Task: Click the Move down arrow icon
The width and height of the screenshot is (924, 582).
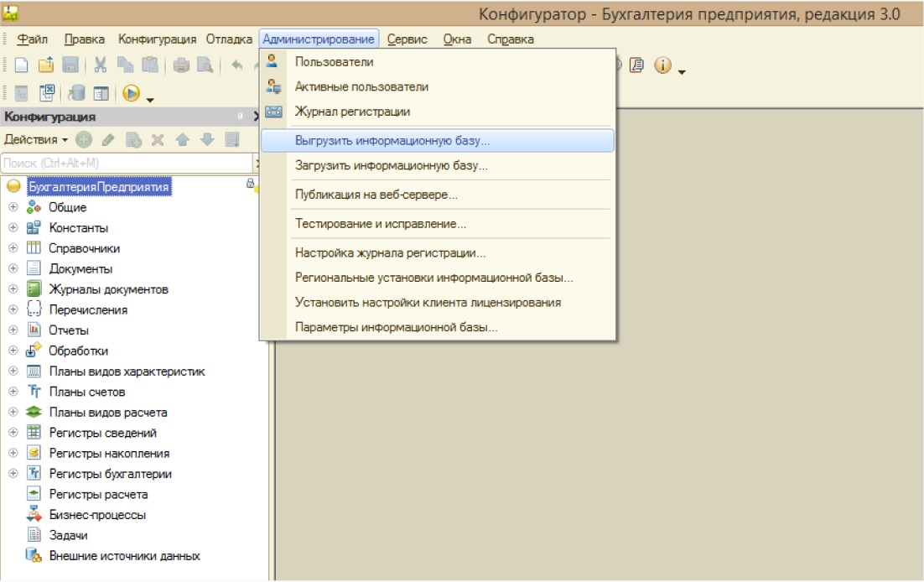Action: [207, 140]
